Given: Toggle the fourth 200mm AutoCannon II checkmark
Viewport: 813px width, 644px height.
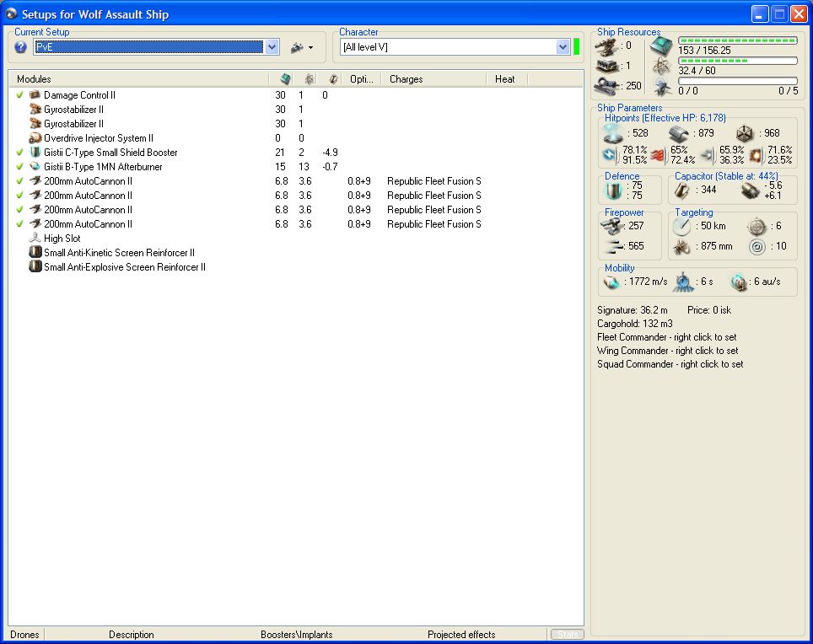Looking at the screenshot, I should pyautogui.click(x=19, y=224).
